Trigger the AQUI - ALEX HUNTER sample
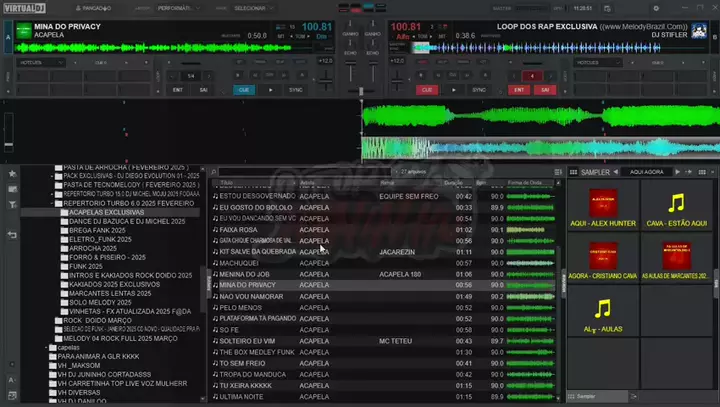Screen dimensions: 720x407 [x=603, y=207]
